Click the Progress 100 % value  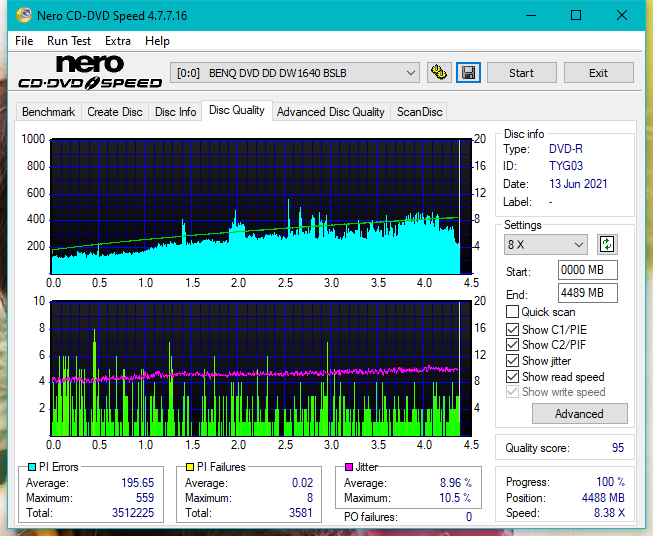click(x=611, y=482)
